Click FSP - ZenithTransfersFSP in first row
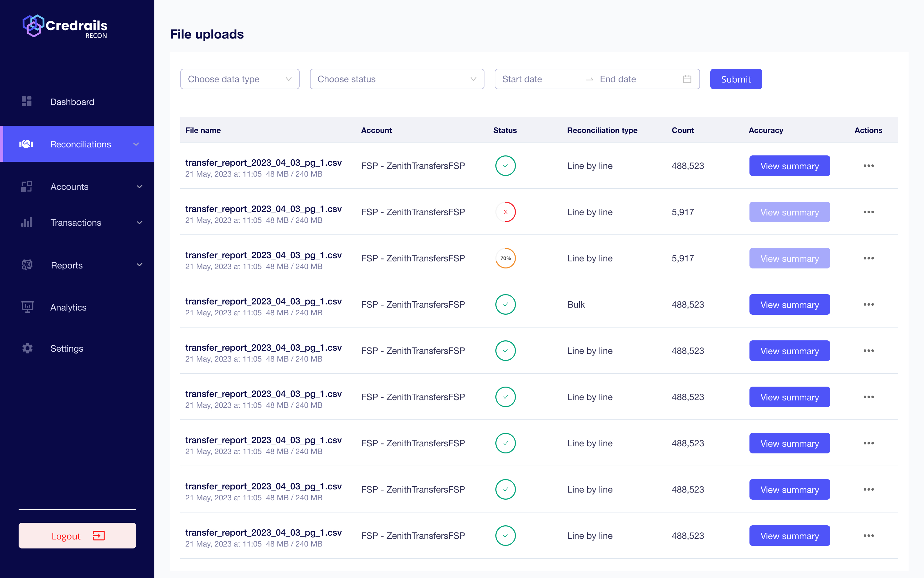This screenshot has width=924, height=578. click(x=413, y=166)
